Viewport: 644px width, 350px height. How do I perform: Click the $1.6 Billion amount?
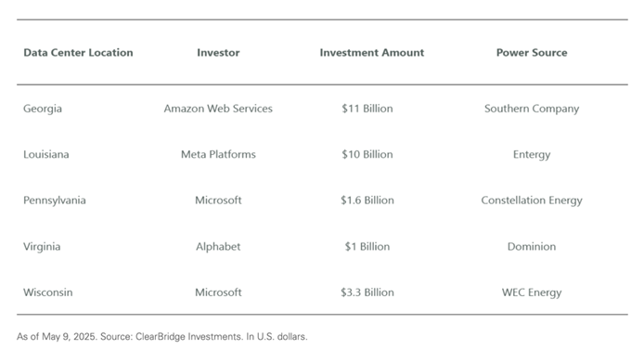[x=367, y=201]
